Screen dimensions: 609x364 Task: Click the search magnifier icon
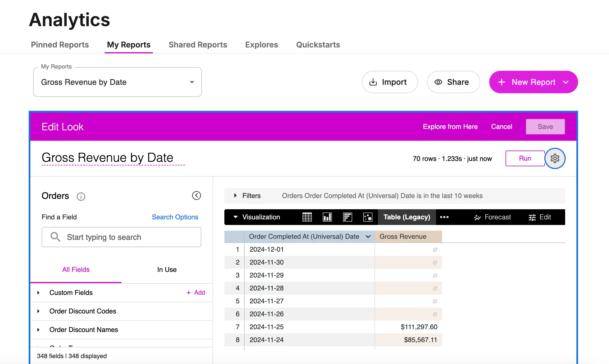pyautogui.click(x=55, y=237)
